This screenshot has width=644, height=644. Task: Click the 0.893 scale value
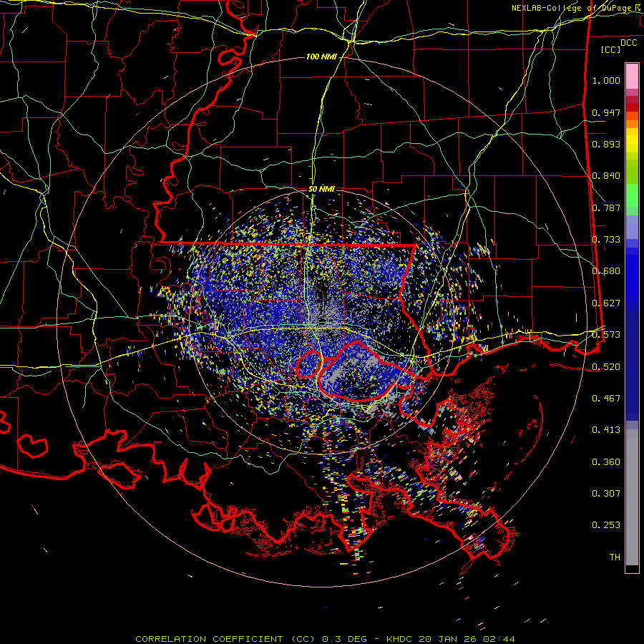pyautogui.click(x=606, y=144)
